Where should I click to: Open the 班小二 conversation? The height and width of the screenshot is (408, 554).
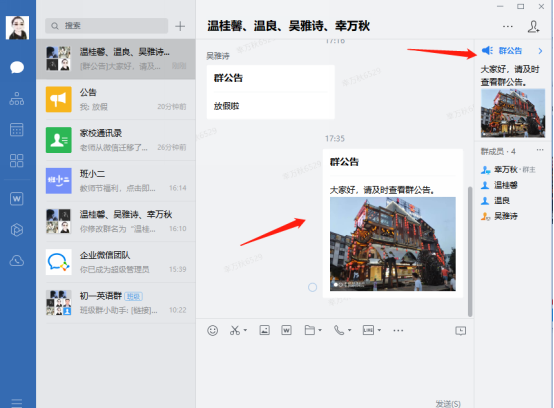(116, 181)
